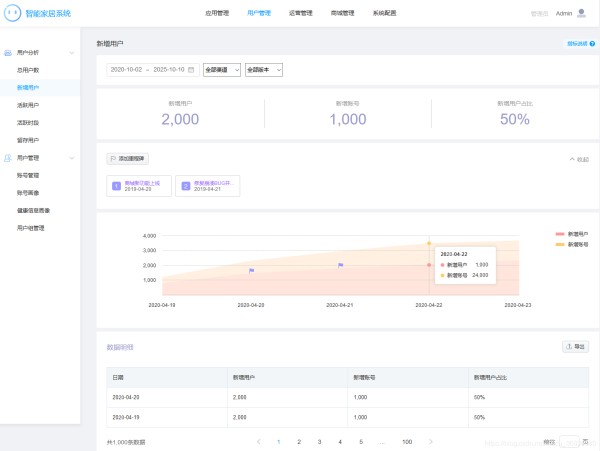Collapse the 用户管理 sidebar group chevron
Screen dimensions: 600x451
(72, 158)
